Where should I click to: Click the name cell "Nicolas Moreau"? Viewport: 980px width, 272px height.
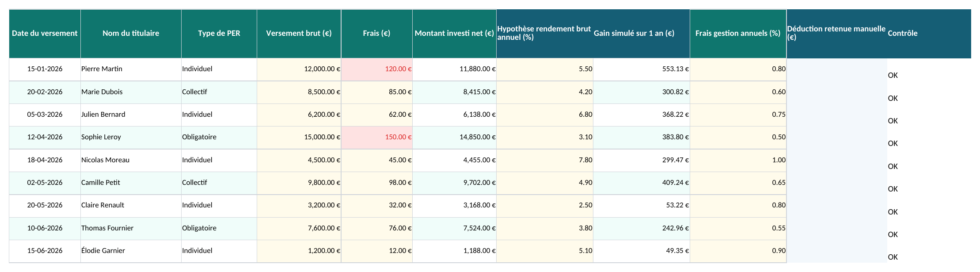click(x=131, y=161)
